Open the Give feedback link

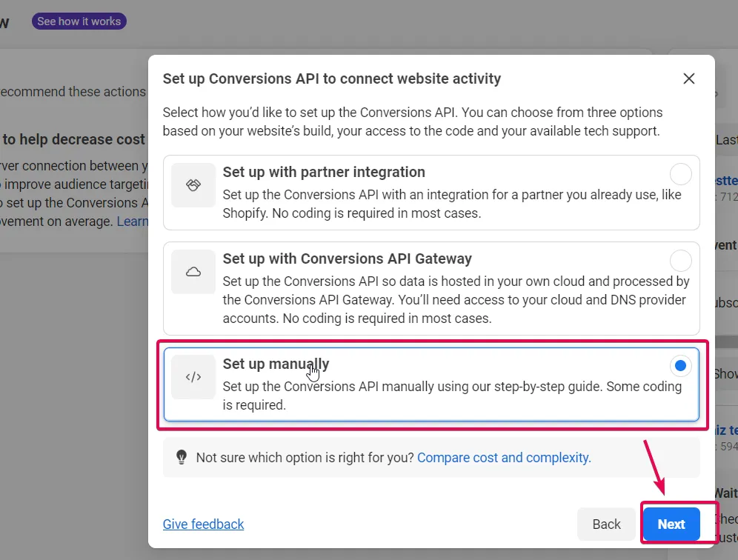coord(203,524)
